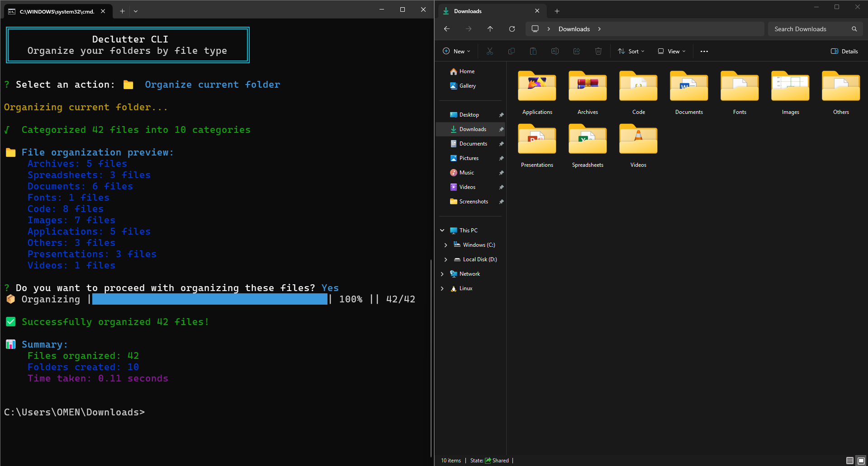Click the terminal command prompt line
Viewport: 868px width, 466px height.
point(75,412)
